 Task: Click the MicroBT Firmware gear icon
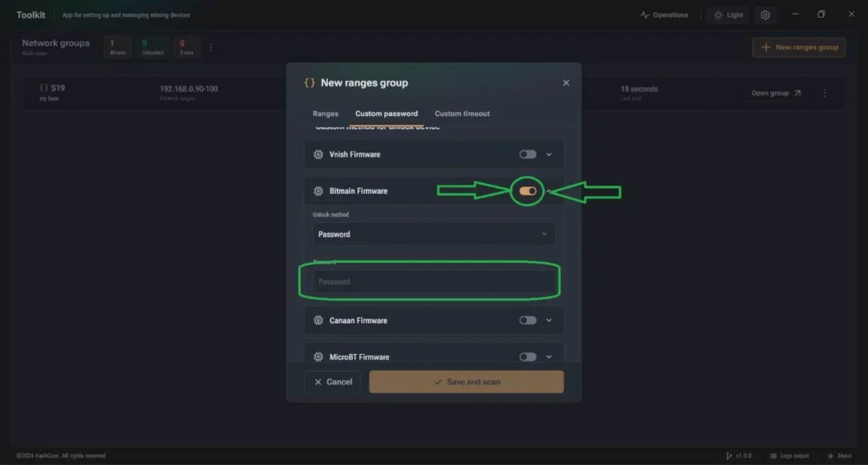[x=318, y=357]
